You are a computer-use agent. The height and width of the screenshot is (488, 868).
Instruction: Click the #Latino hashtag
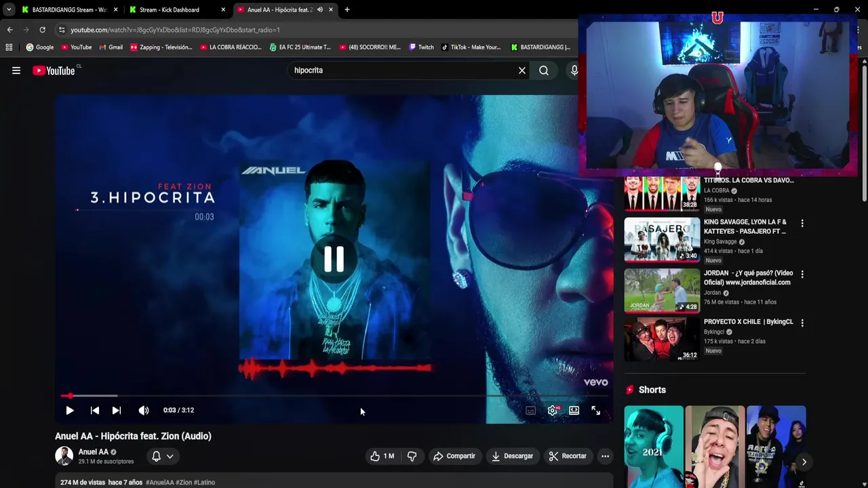coord(204,483)
